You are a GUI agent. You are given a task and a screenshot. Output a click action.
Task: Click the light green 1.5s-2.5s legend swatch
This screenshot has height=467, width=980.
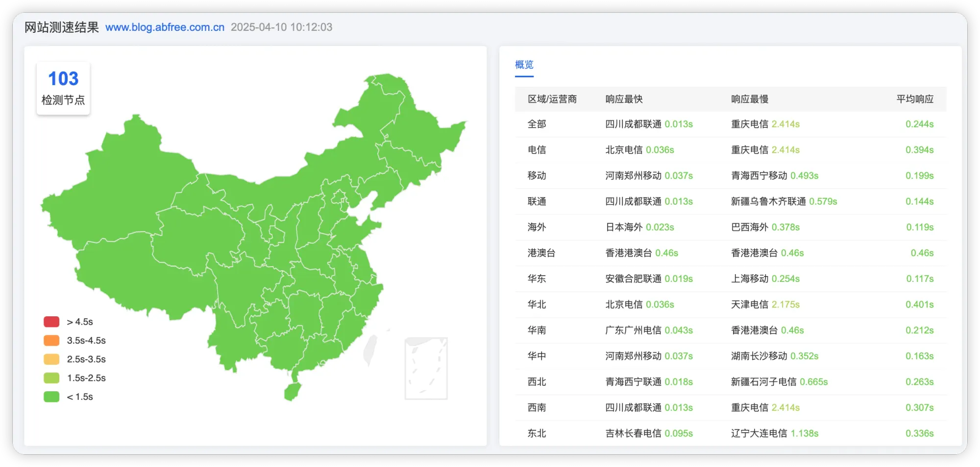pos(51,378)
